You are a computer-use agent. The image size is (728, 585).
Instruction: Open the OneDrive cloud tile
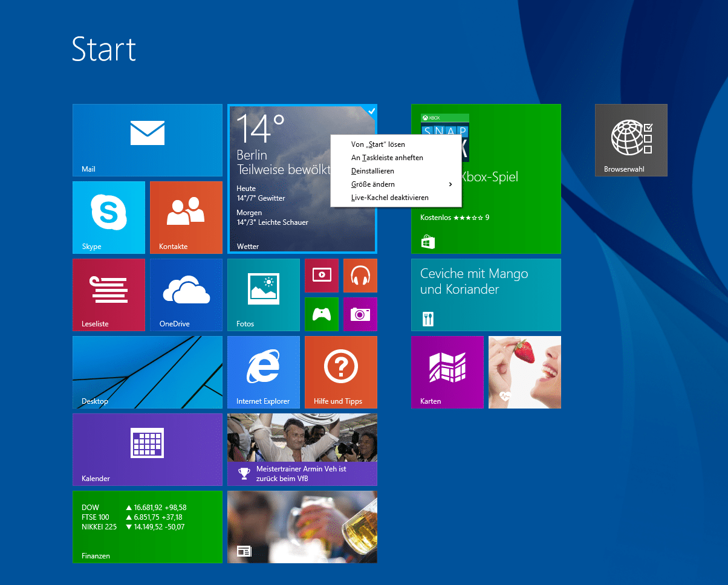coord(186,295)
